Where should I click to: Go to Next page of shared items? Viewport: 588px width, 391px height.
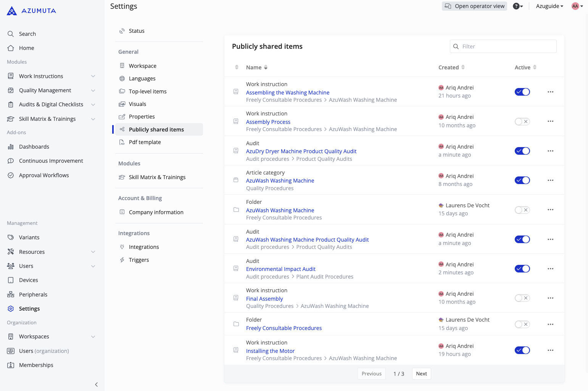(421, 373)
